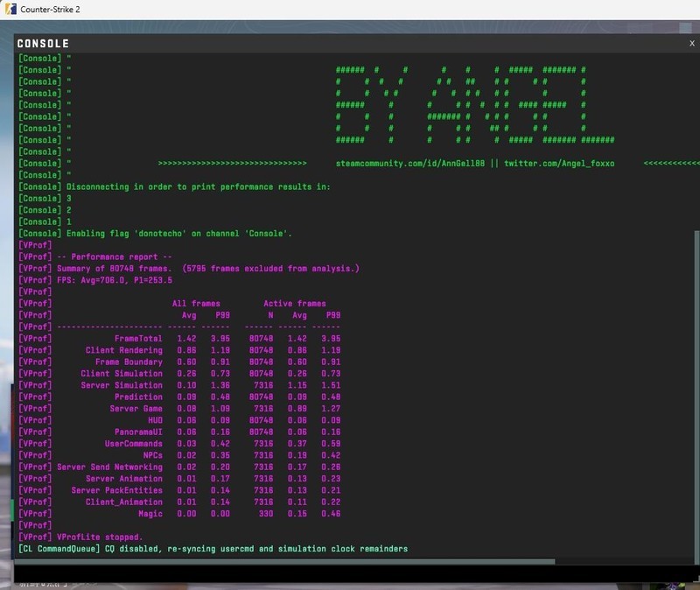Click the twitter.com/Angel_foxxo text
The image size is (700, 590).
(559, 164)
